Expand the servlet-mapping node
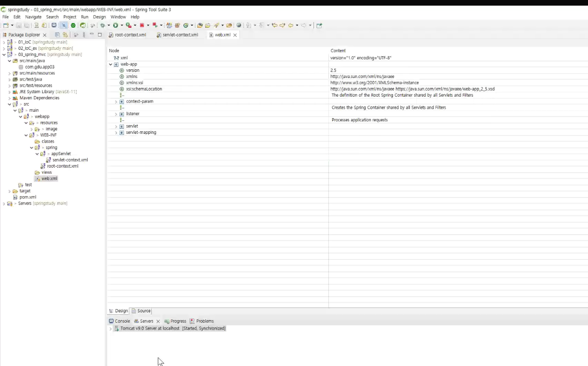Image resolution: width=588 pixels, height=366 pixels. click(116, 133)
